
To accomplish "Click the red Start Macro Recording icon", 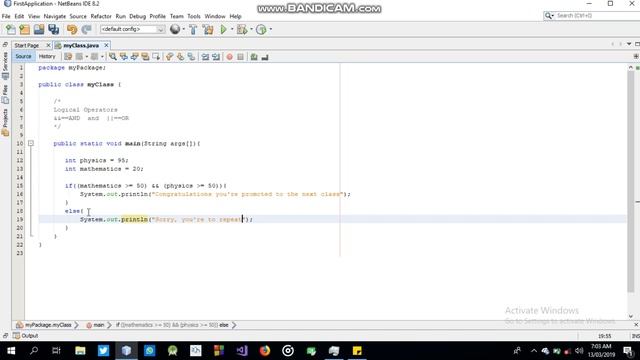I will click(229, 57).
